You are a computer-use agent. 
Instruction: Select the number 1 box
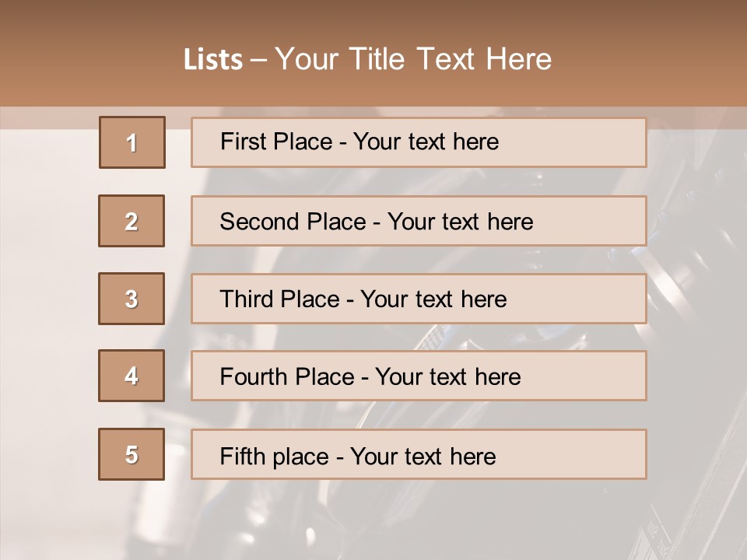tap(132, 142)
